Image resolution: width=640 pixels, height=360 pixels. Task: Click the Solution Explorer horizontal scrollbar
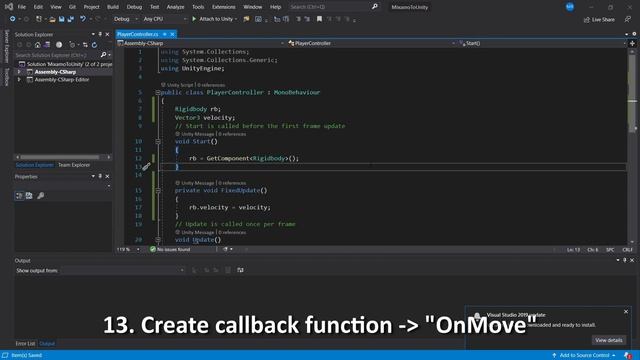63,157
